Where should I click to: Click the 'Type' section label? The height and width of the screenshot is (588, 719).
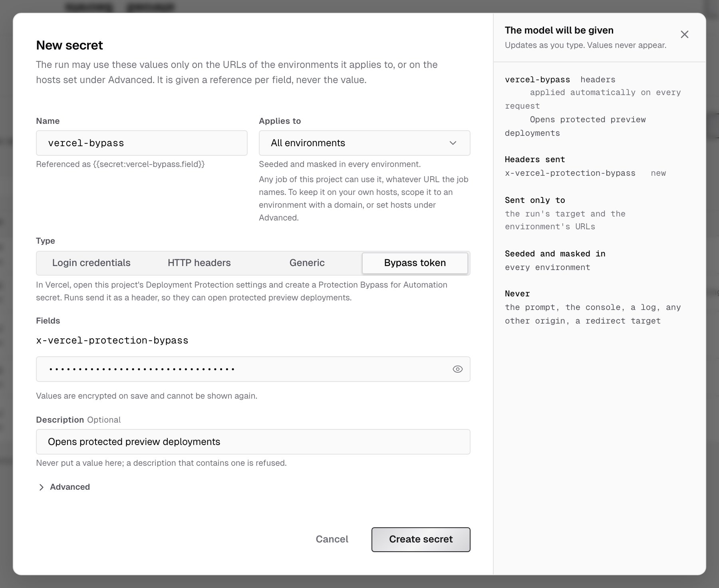pyautogui.click(x=46, y=241)
